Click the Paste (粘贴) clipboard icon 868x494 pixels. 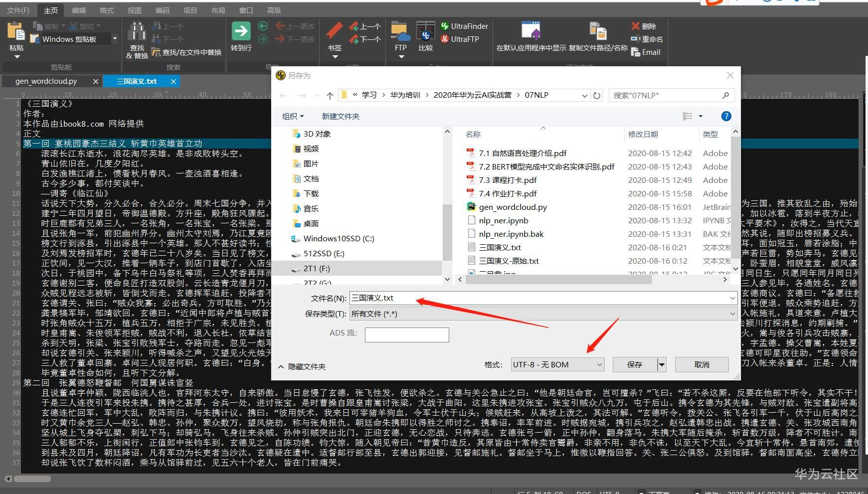coord(16,31)
